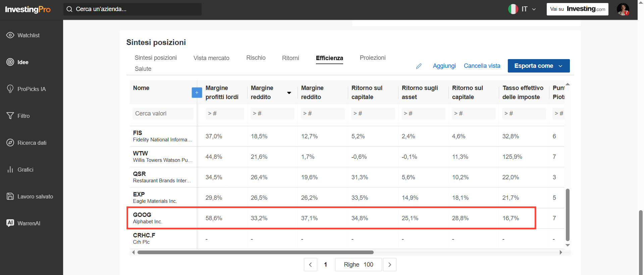Image resolution: width=644 pixels, height=275 pixels.
Task: Click the Aggiungi link
Action: (444, 66)
